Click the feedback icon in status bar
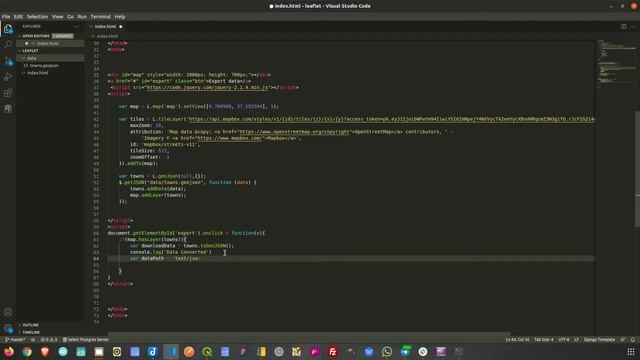 coord(622,339)
